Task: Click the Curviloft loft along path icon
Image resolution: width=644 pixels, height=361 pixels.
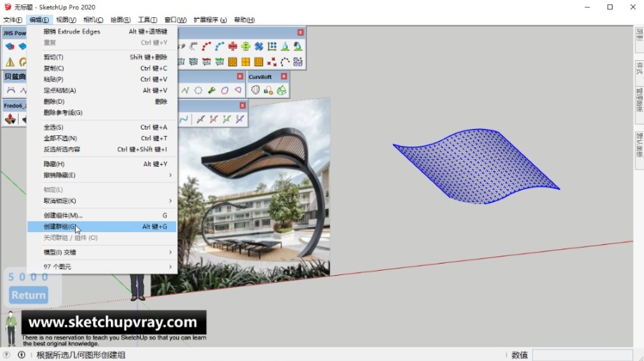Action: (268, 90)
